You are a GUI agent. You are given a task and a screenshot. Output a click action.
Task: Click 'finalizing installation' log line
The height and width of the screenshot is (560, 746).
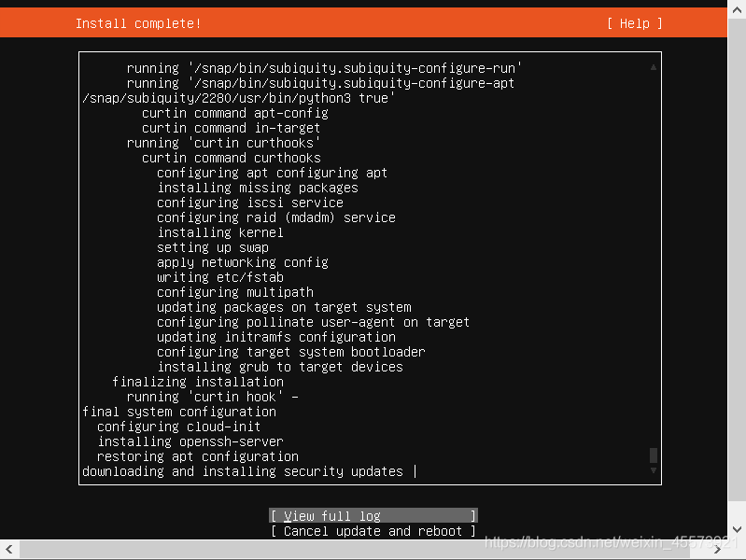click(x=198, y=382)
